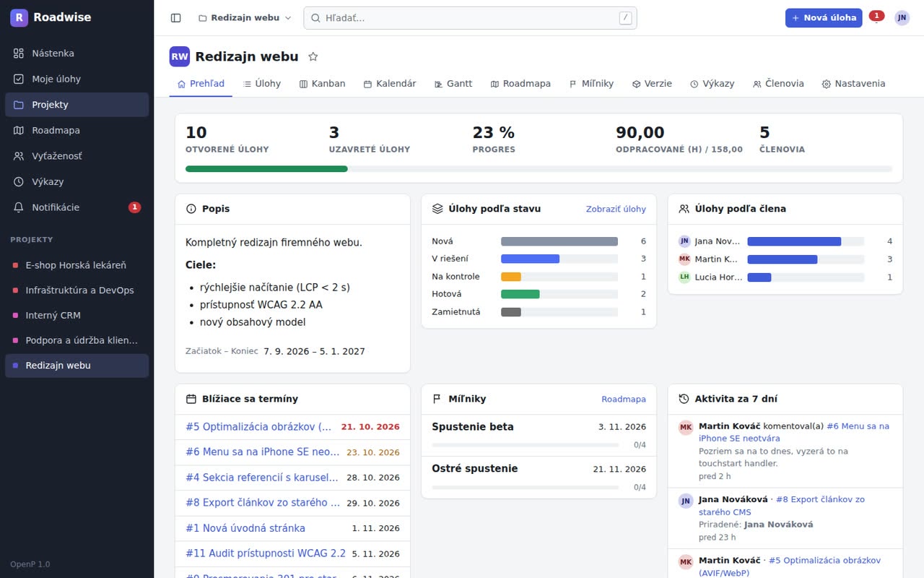Image resolution: width=924 pixels, height=578 pixels.
Task: Open the JN user avatar menu
Action: (902, 18)
